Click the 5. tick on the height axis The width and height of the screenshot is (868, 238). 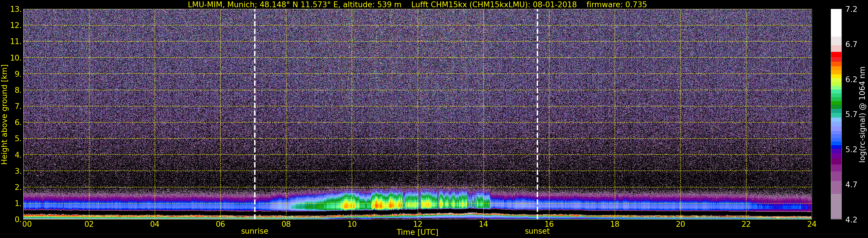point(18,139)
